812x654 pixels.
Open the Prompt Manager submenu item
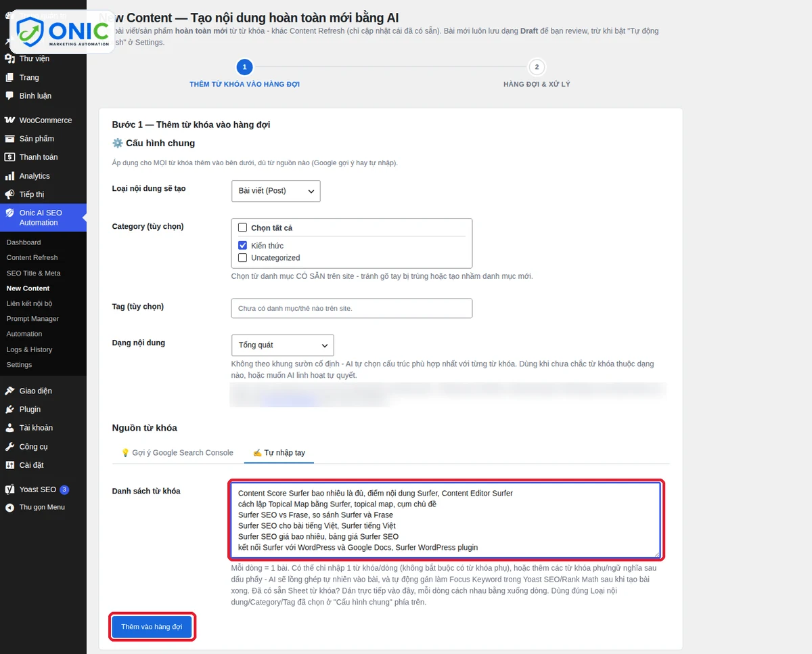(x=32, y=319)
